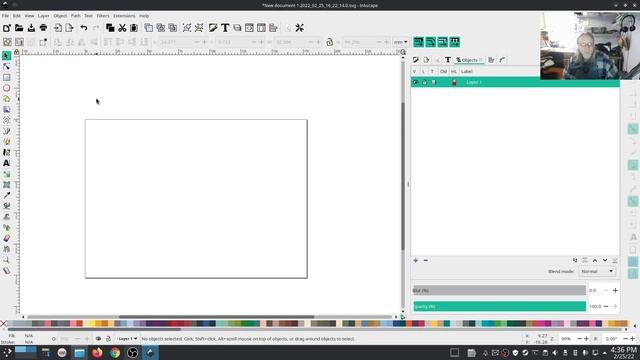Toggle current layer lock in status bar
Viewport: 640px width, 360px height.
coord(108,339)
